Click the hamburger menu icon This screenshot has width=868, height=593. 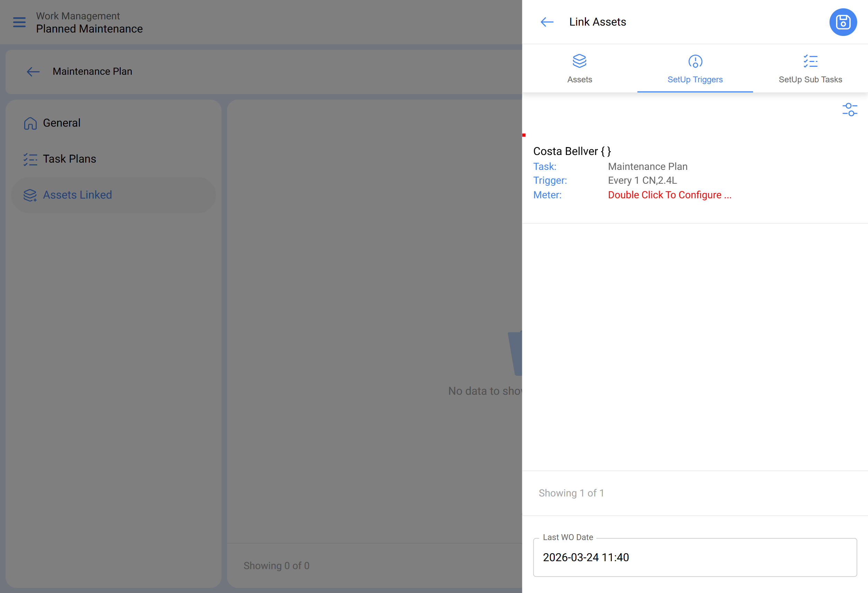pos(19,22)
